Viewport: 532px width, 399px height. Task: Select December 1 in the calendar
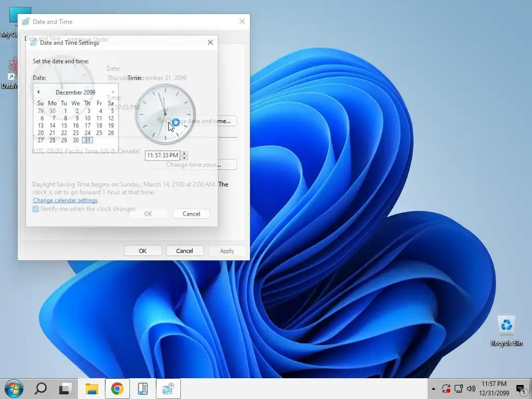[x=65, y=111]
